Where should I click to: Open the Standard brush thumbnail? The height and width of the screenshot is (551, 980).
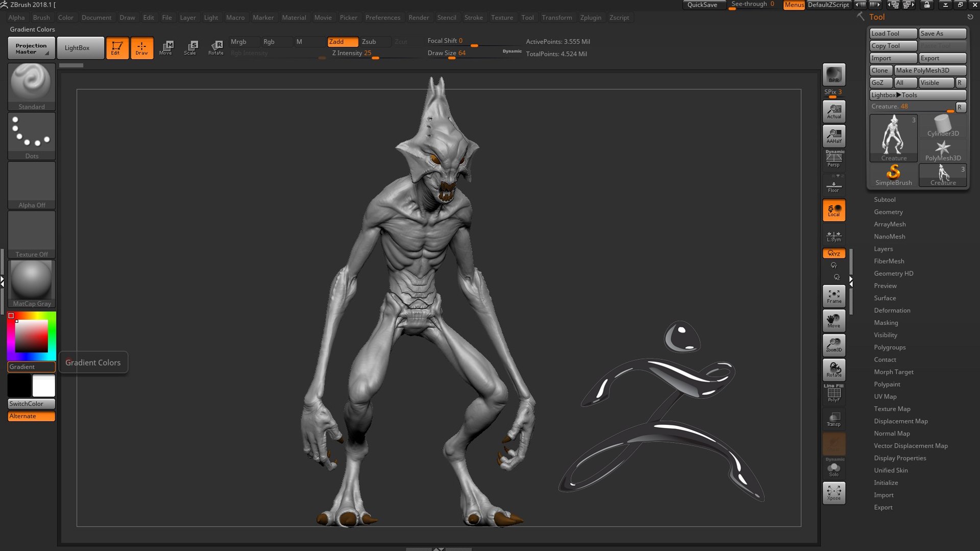(x=32, y=87)
